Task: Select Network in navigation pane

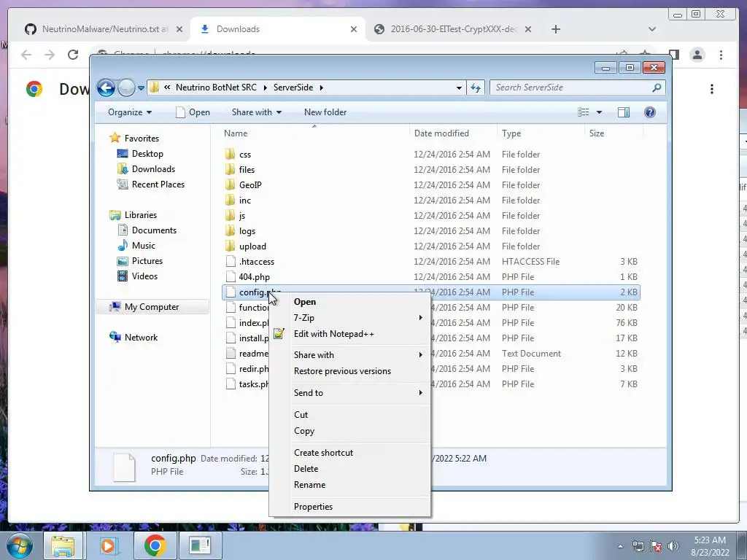Action: [141, 338]
